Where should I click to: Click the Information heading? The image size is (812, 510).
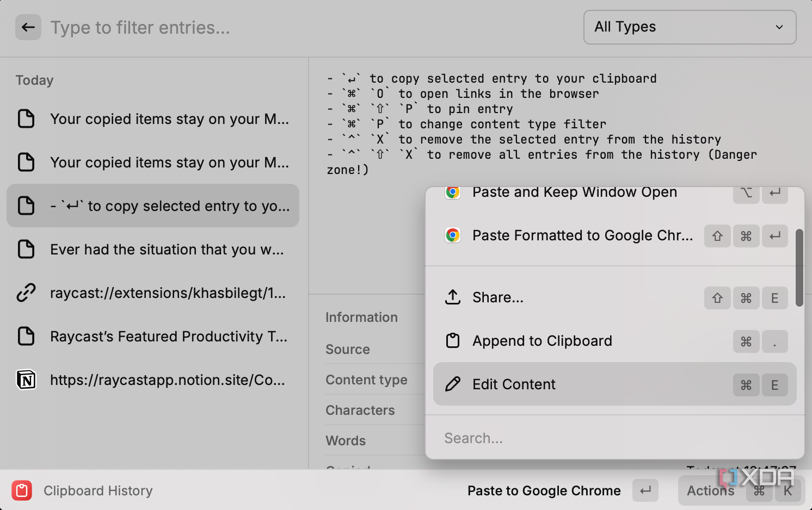coord(361,318)
